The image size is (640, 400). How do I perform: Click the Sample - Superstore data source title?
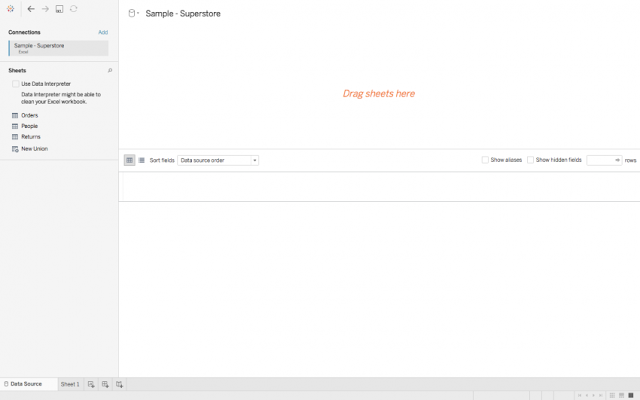pyautogui.click(x=183, y=13)
